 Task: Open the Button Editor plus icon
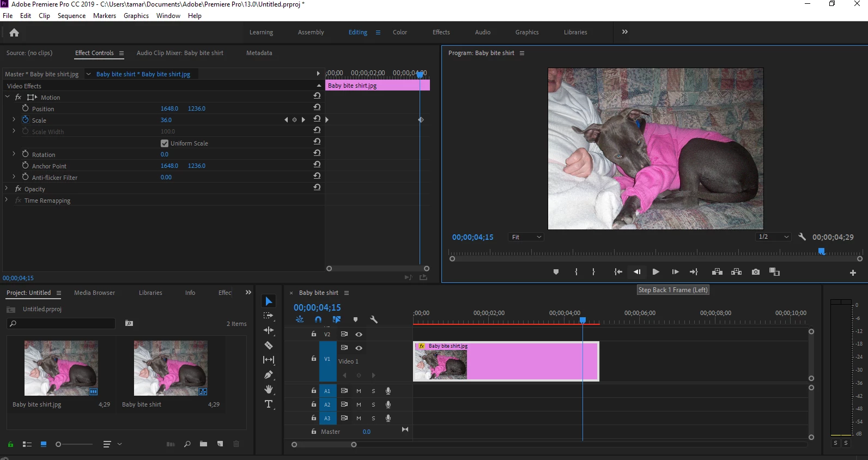[x=853, y=273]
